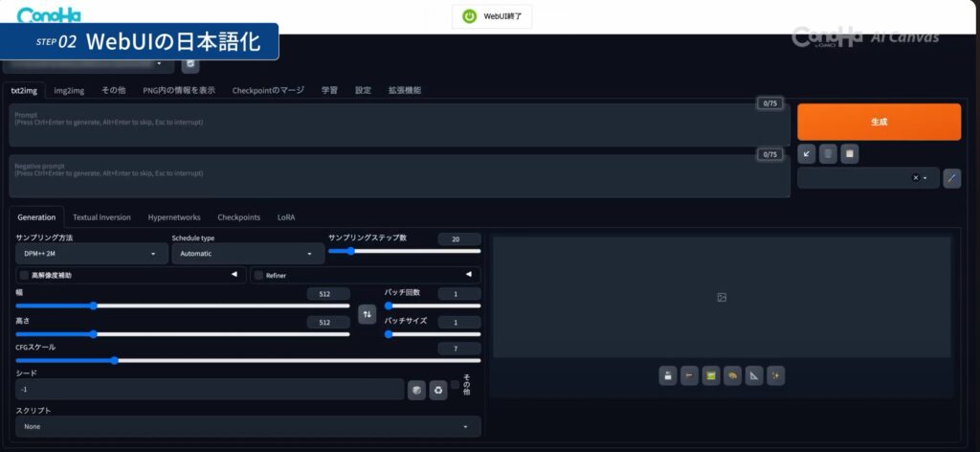Click the save image floppy icon

668,375
